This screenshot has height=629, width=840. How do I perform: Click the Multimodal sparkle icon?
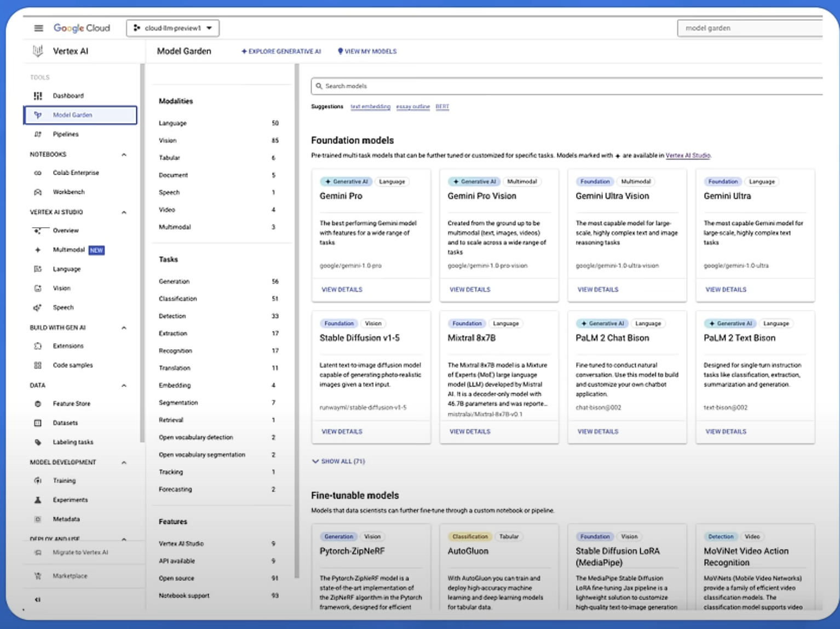click(x=38, y=250)
